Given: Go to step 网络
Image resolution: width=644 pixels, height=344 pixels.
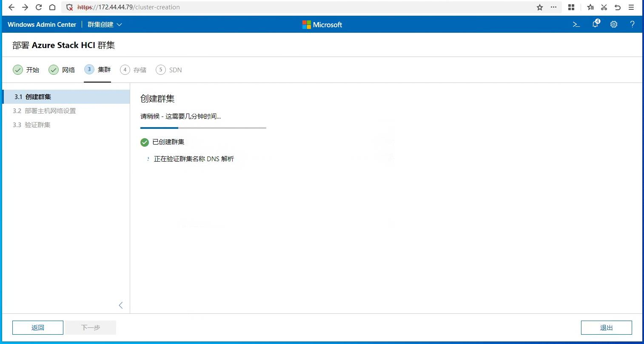Looking at the screenshot, I should tap(62, 70).
